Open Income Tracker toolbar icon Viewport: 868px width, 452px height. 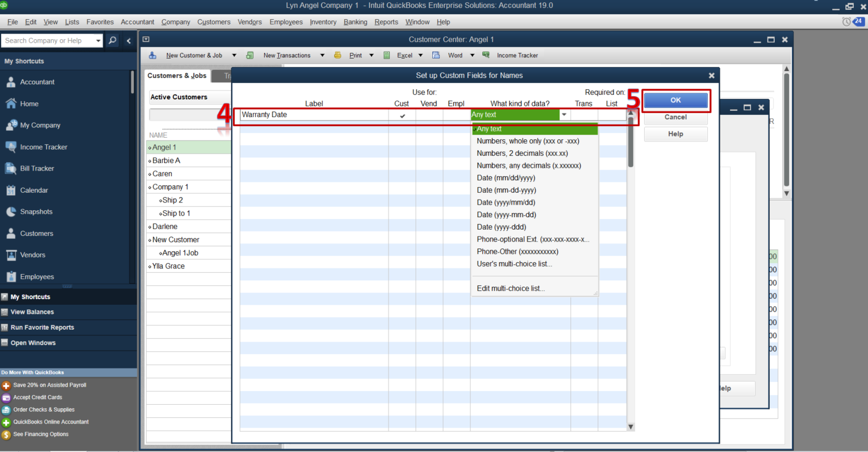coord(486,55)
